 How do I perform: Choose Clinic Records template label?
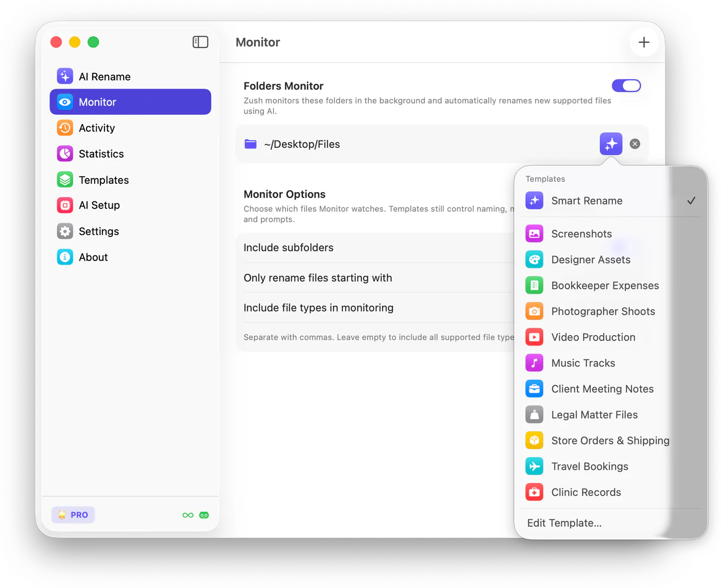[x=586, y=492]
